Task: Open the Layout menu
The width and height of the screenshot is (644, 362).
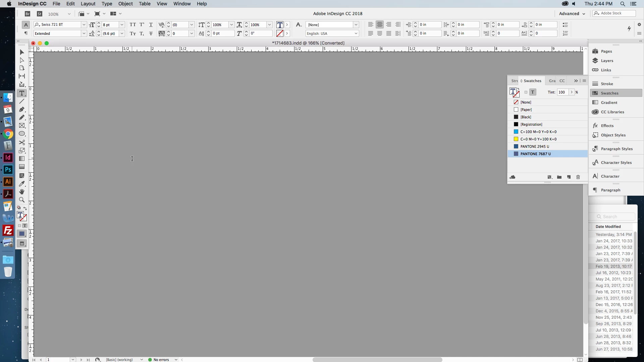Action: [88, 4]
